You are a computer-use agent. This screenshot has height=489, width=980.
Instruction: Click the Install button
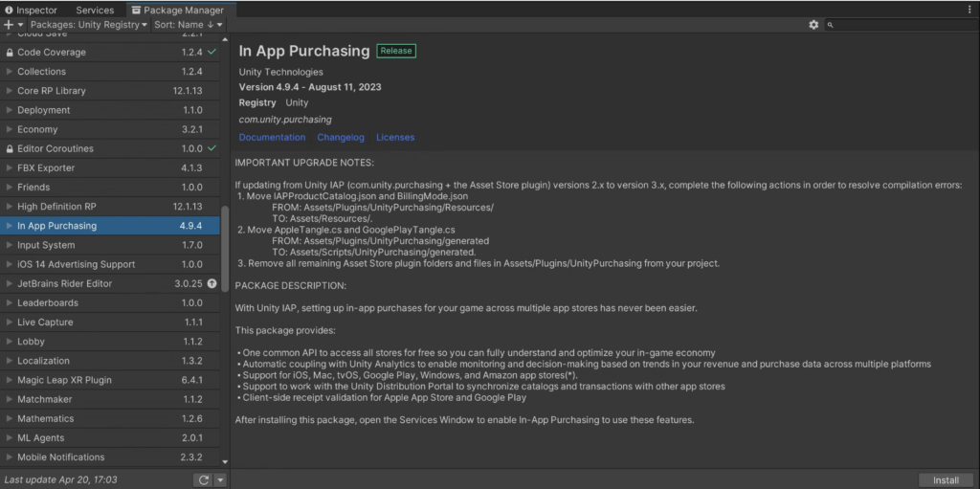coord(946,480)
